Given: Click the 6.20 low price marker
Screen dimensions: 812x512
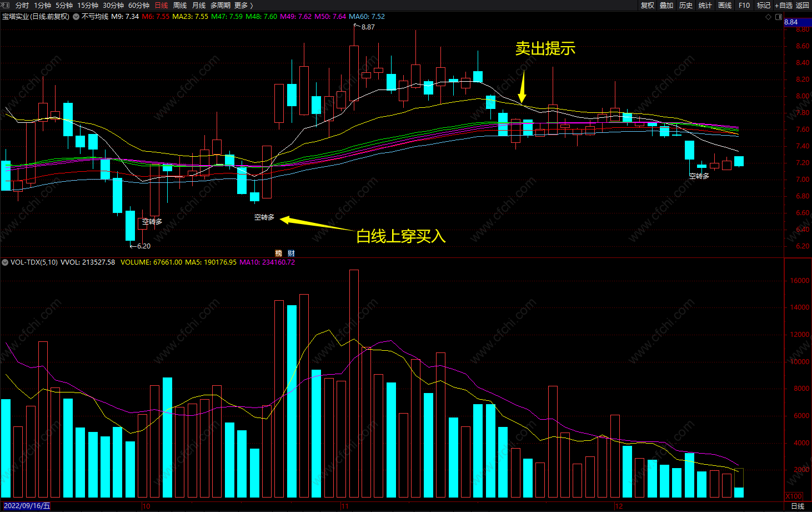Looking at the screenshot, I should coord(143,246).
